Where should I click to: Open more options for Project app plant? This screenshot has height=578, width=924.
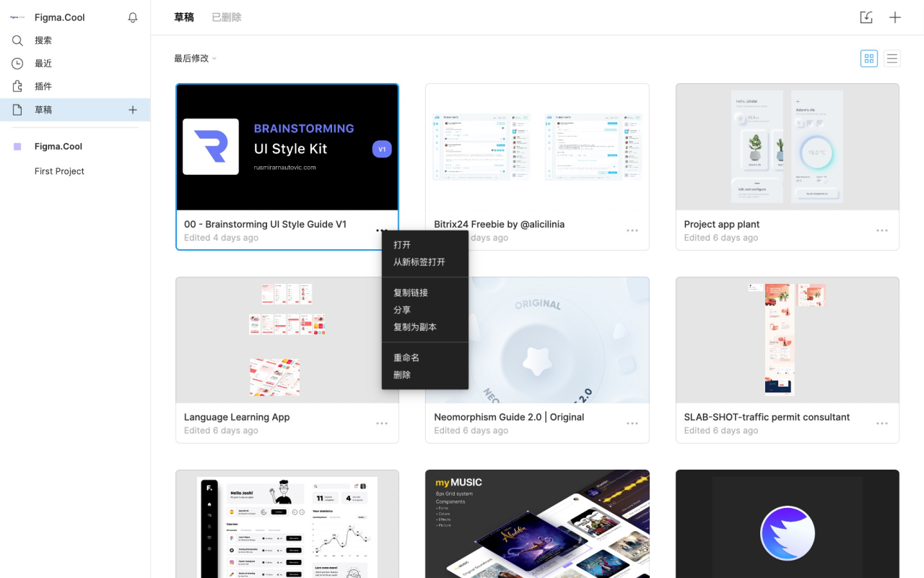point(882,230)
